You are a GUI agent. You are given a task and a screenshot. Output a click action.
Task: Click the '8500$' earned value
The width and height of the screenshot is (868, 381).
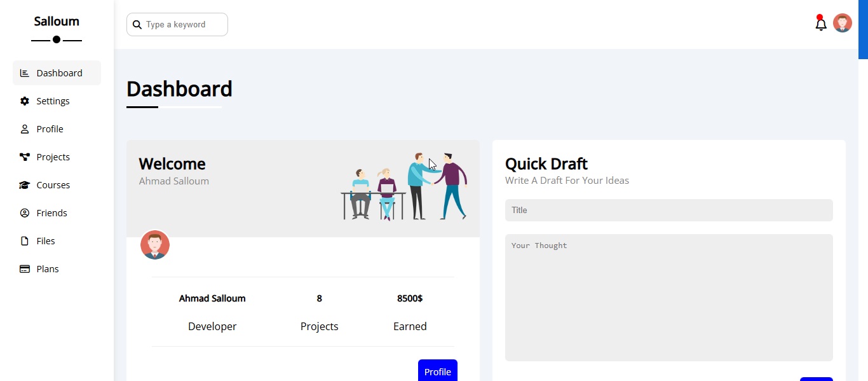(x=410, y=298)
